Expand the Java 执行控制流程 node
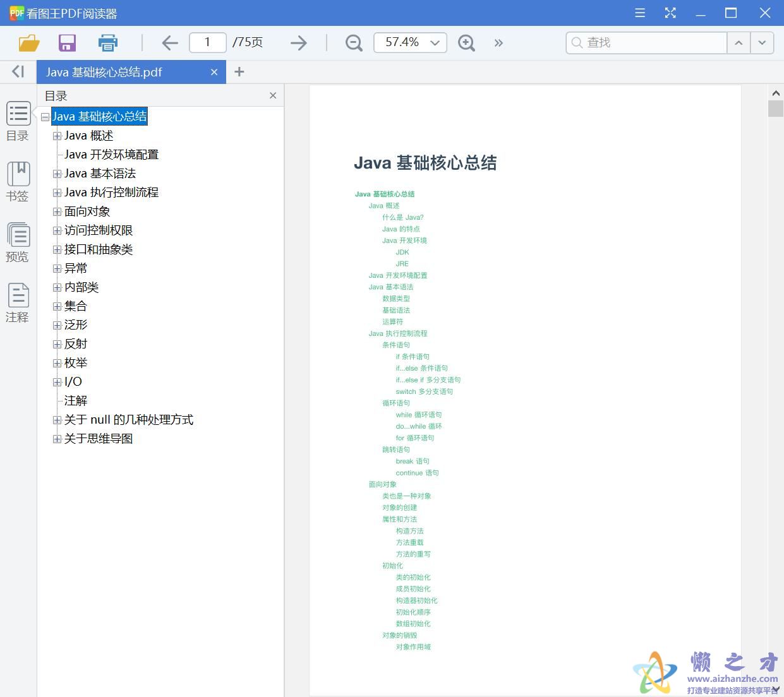784x697 pixels. point(57,193)
